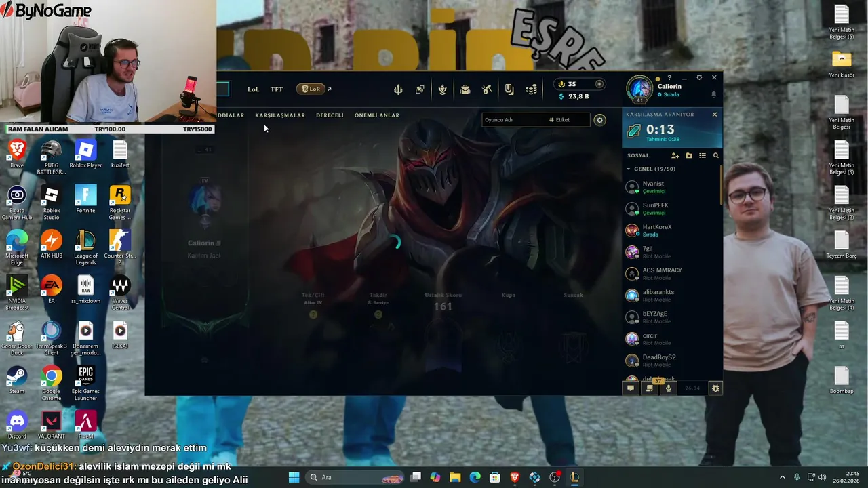Open File Explorer from the taskbar

click(x=455, y=477)
